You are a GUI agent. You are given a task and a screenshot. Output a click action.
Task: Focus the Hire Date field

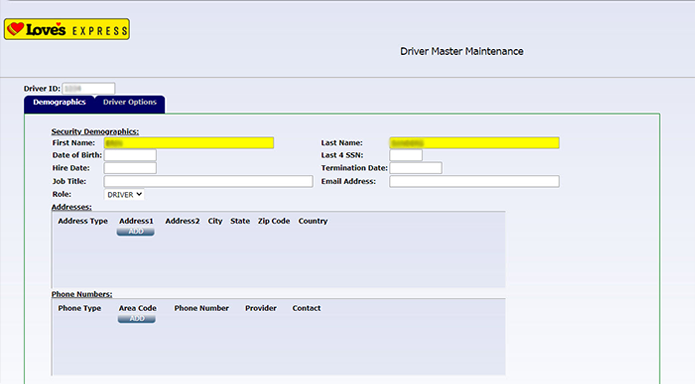(130, 168)
